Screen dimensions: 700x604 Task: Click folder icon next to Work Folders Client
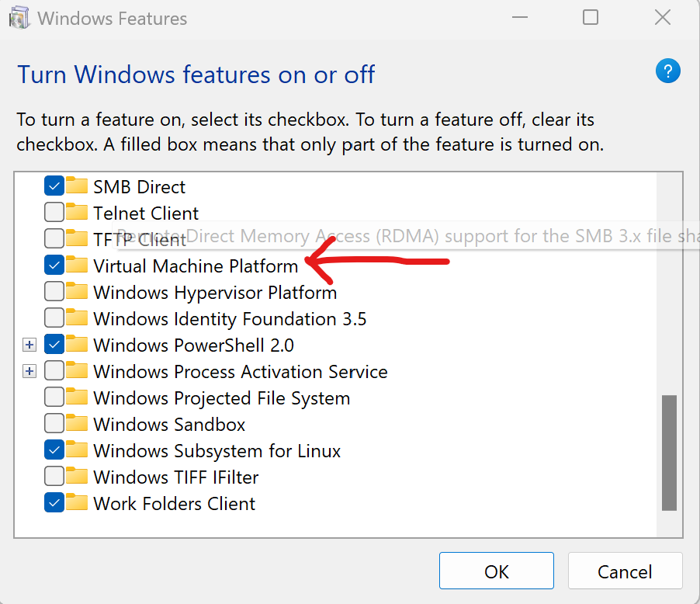coord(77,503)
